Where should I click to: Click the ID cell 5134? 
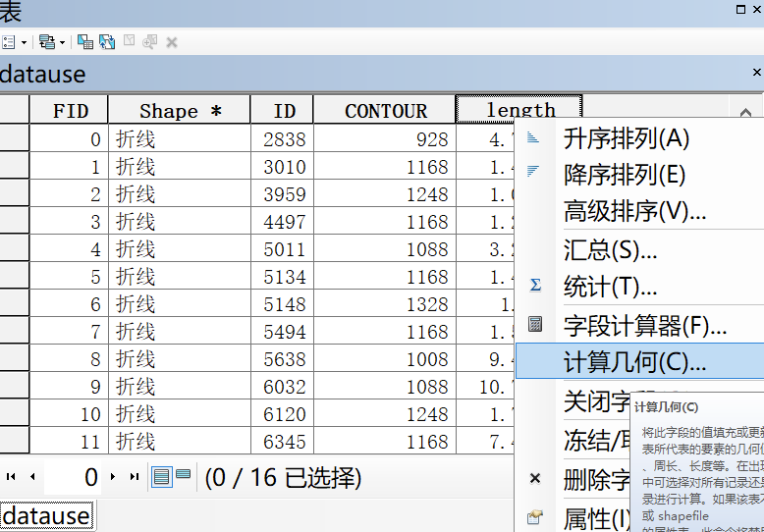(282, 276)
